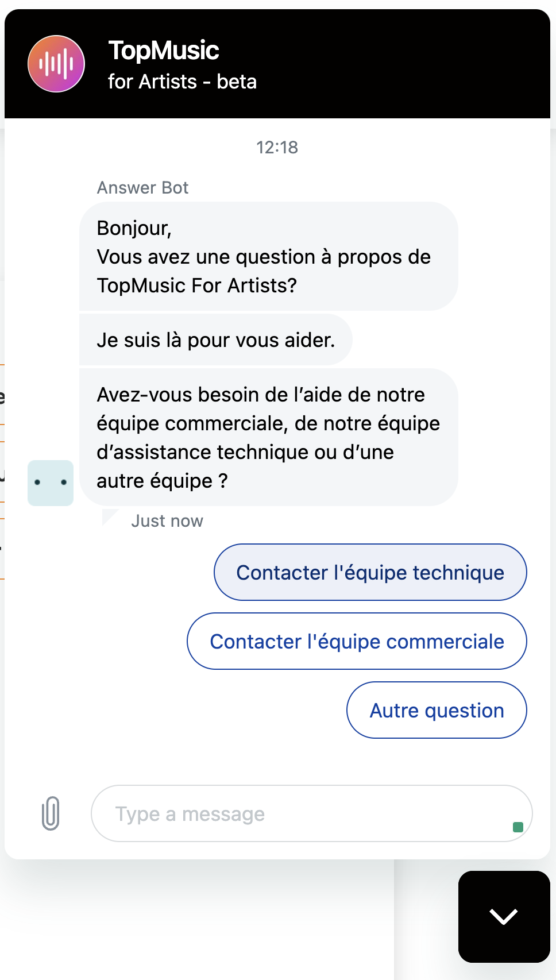Click the green indicator in message box
The image size is (556, 980).
point(518,827)
